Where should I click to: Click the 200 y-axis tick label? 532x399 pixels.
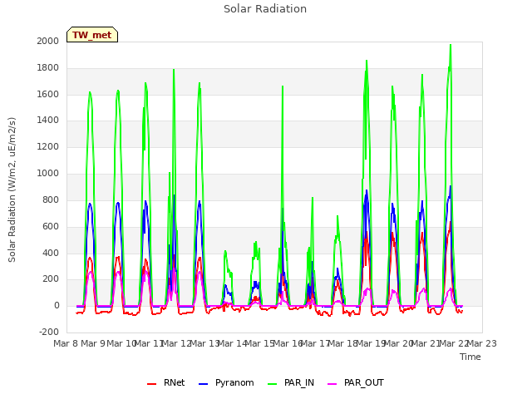(51, 279)
